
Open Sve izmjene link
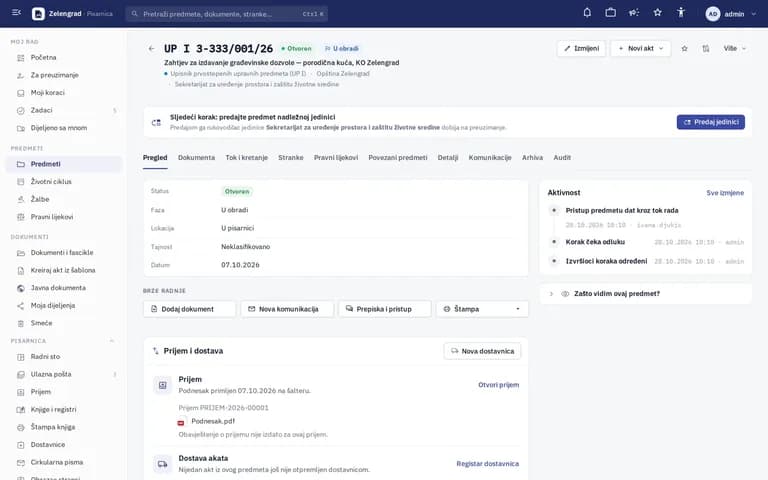[x=725, y=193]
